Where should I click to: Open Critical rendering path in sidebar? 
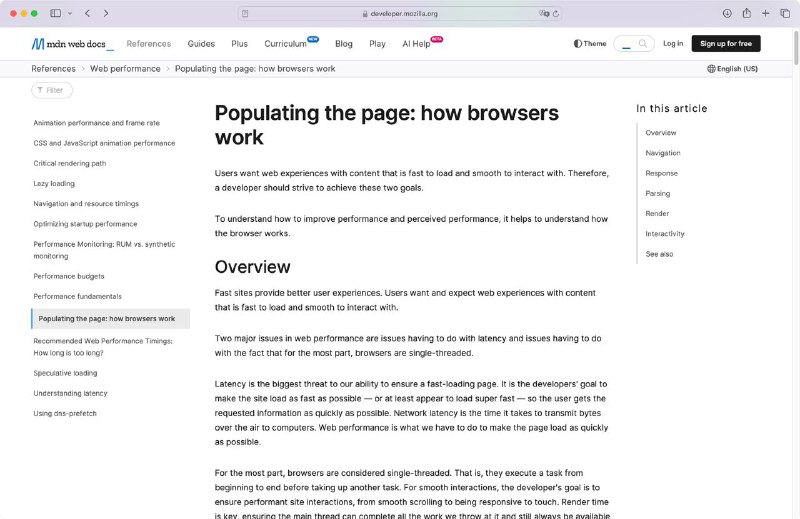69,163
